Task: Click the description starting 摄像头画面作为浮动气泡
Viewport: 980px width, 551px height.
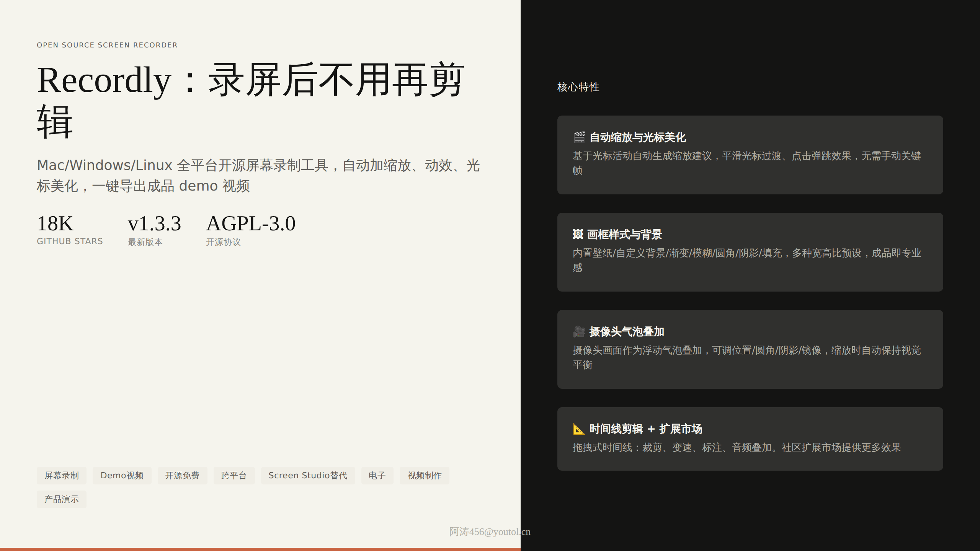Action: click(x=747, y=357)
